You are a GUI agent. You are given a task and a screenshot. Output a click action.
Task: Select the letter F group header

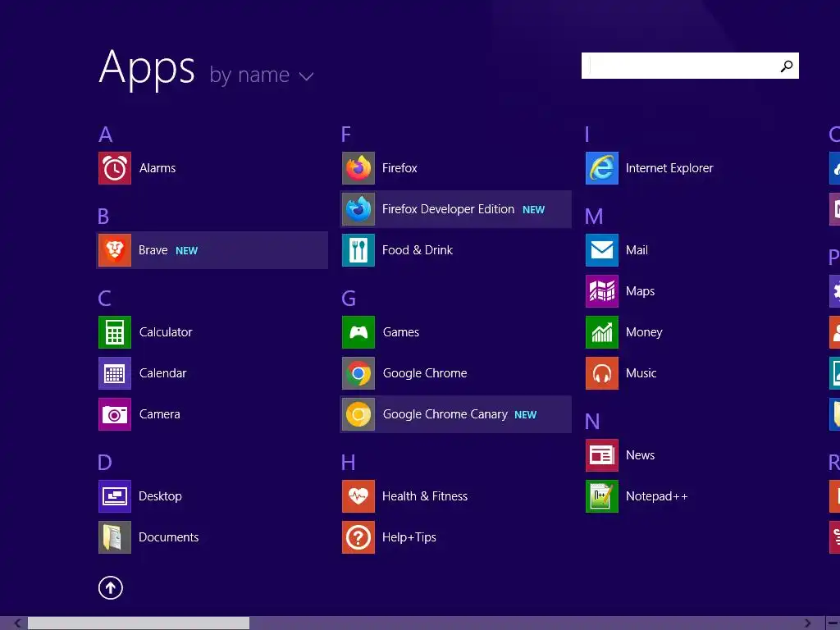tap(346, 135)
